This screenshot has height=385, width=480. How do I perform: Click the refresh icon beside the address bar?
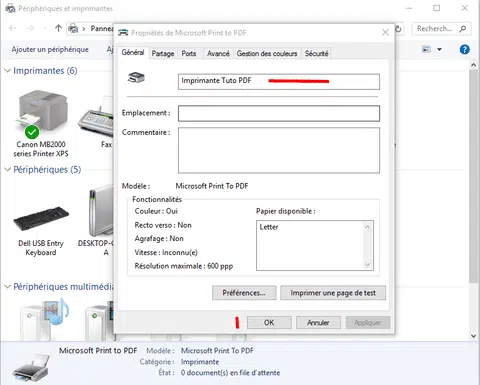pos(398,29)
